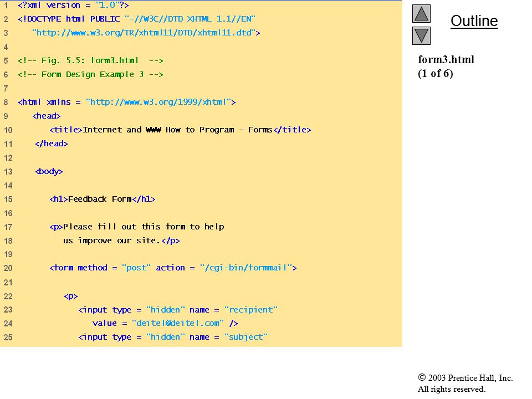Click the "(1 of 6)" page indicator

tap(436, 74)
